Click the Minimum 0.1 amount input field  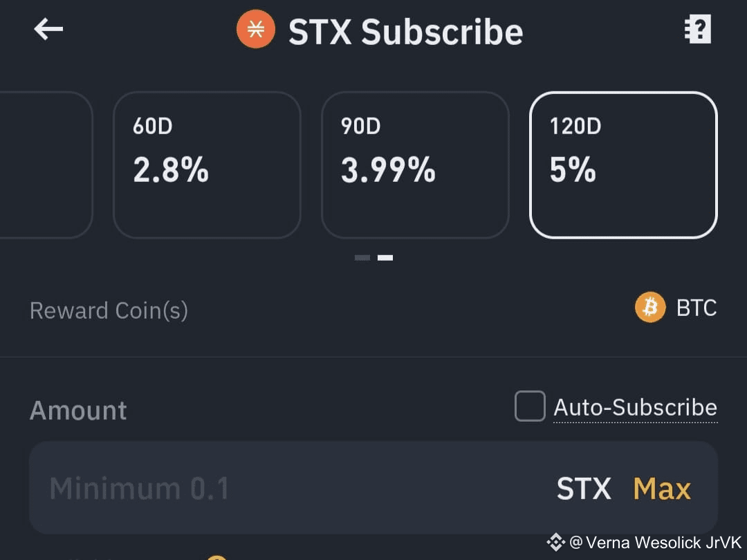coord(277,488)
